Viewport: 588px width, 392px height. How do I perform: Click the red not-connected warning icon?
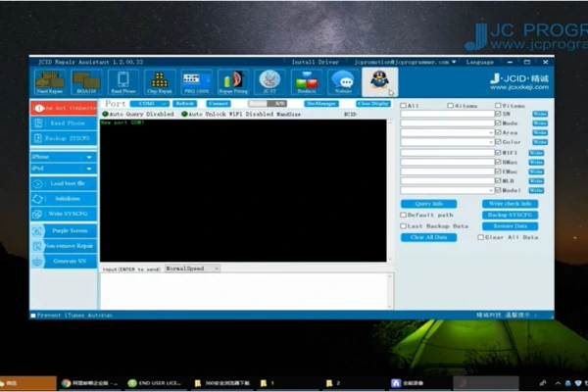click(39, 108)
